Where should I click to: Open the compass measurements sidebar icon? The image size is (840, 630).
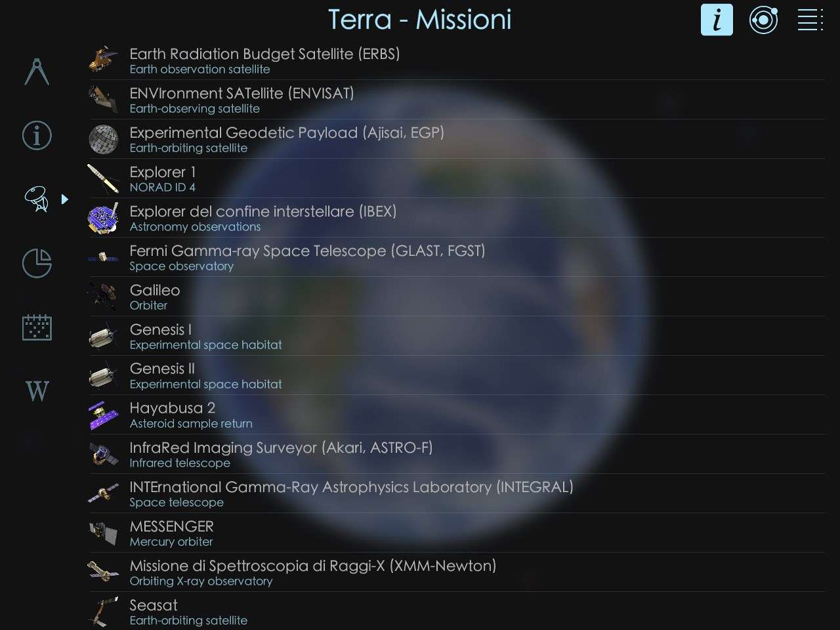(x=37, y=72)
